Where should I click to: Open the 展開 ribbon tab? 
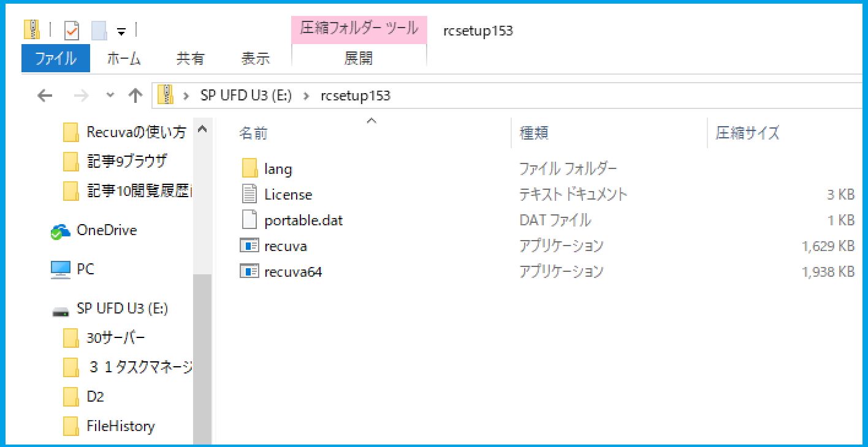tap(359, 58)
